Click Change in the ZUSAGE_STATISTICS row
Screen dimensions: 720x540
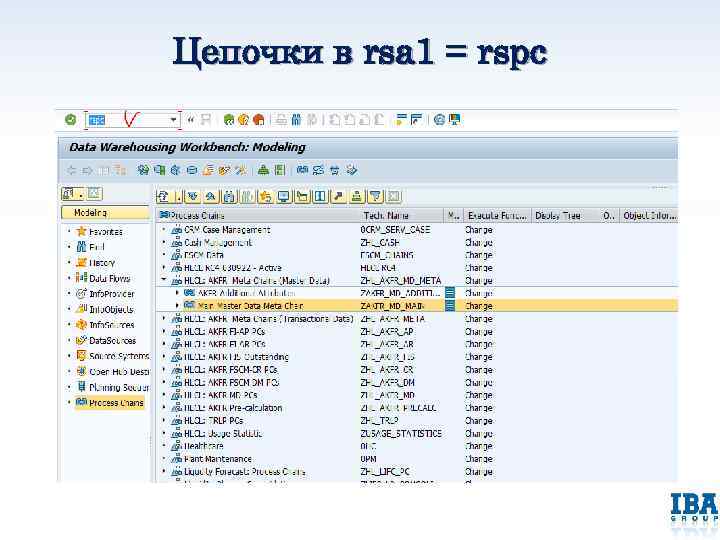tap(478, 433)
